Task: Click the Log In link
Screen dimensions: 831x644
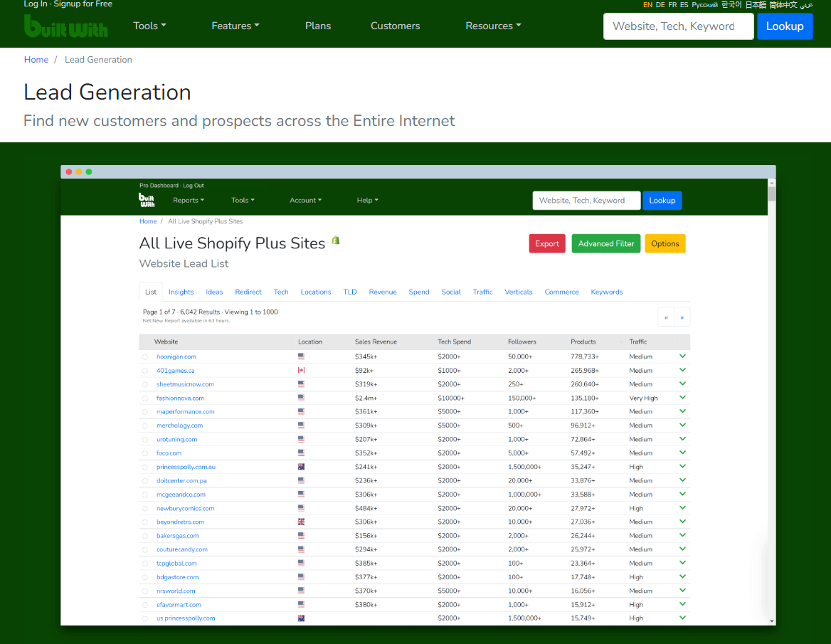Action: click(x=36, y=4)
